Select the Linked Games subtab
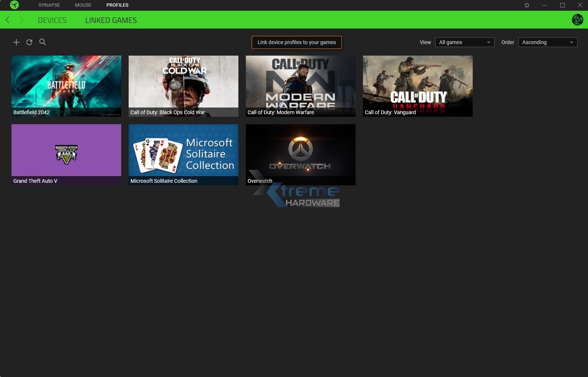The height and width of the screenshot is (377, 588). (111, 20)
